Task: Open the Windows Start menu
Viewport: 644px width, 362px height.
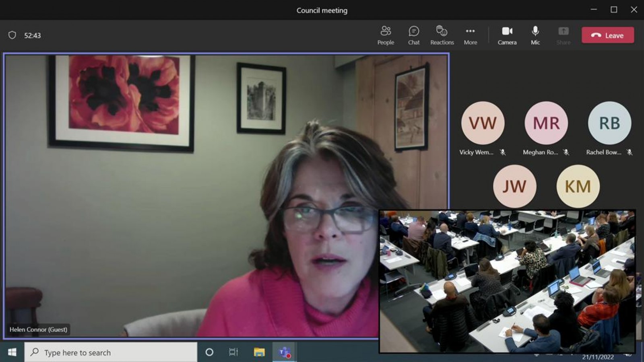Action: click(12, 352)
